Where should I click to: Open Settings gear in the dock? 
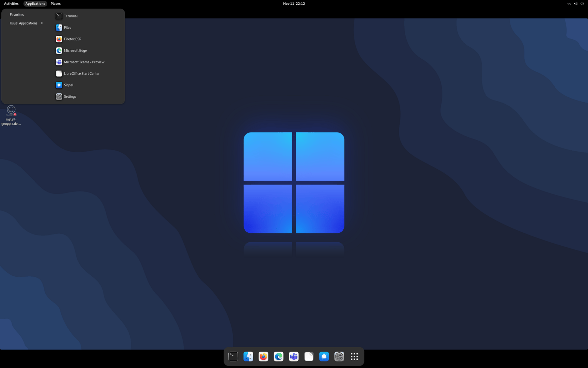(x=339, y=356)
